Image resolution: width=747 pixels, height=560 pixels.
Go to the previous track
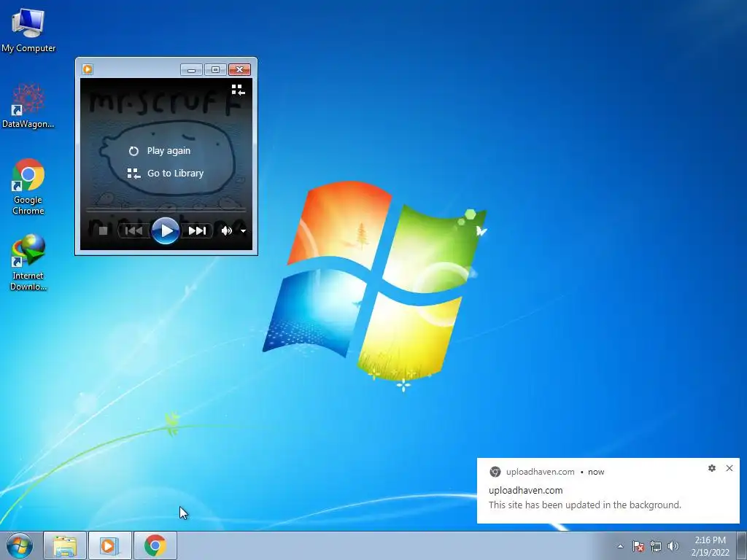pyautogui.click(x=134, y=231)
